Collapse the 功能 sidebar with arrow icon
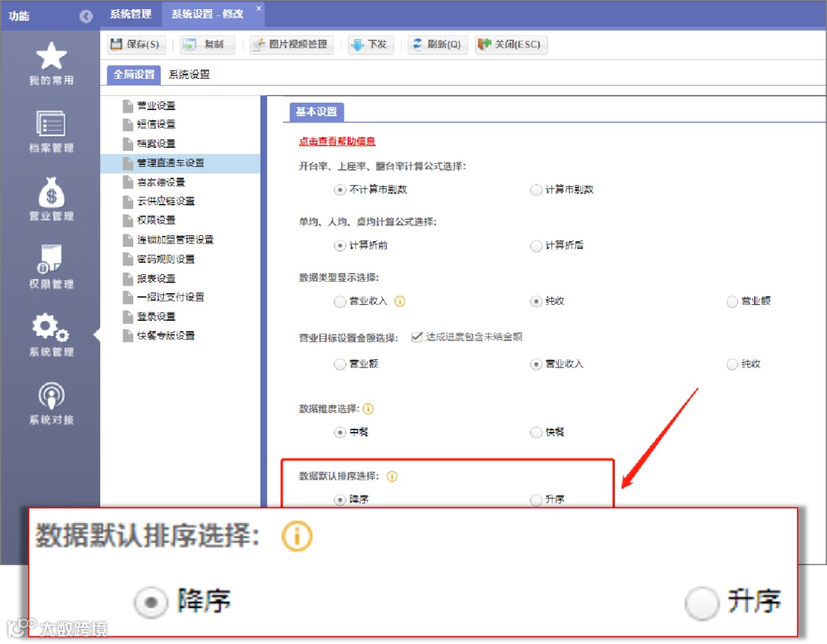Screen dimensions: 827x644 (86, 16)
